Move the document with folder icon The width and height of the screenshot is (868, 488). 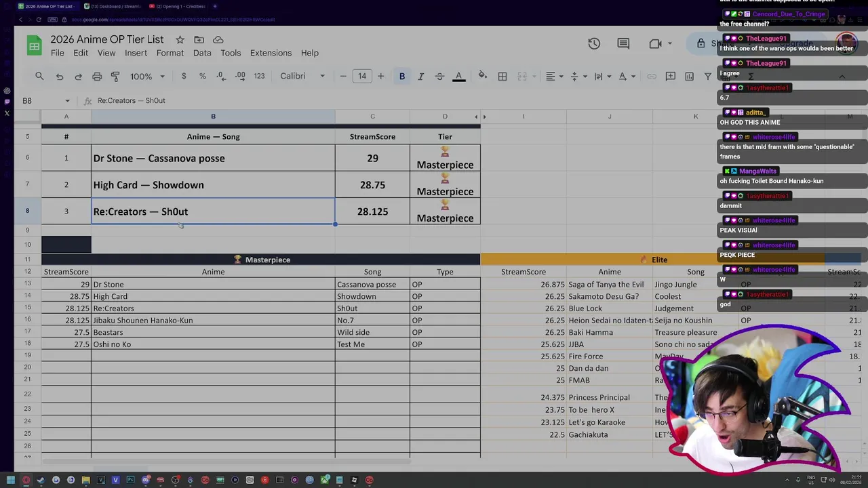pyautogui.click(x=199, y=40)
